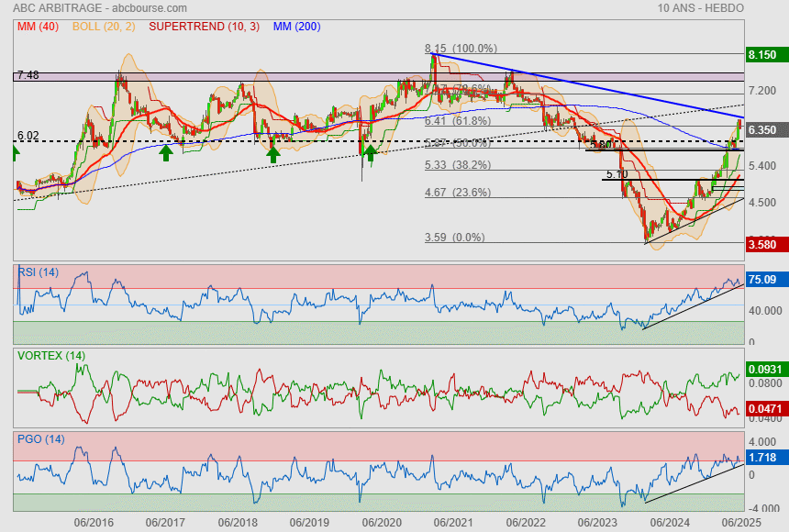This screenshot has height=532, width=789.
Task: Click the PGO (14) panel title
Action: [39, 438]
